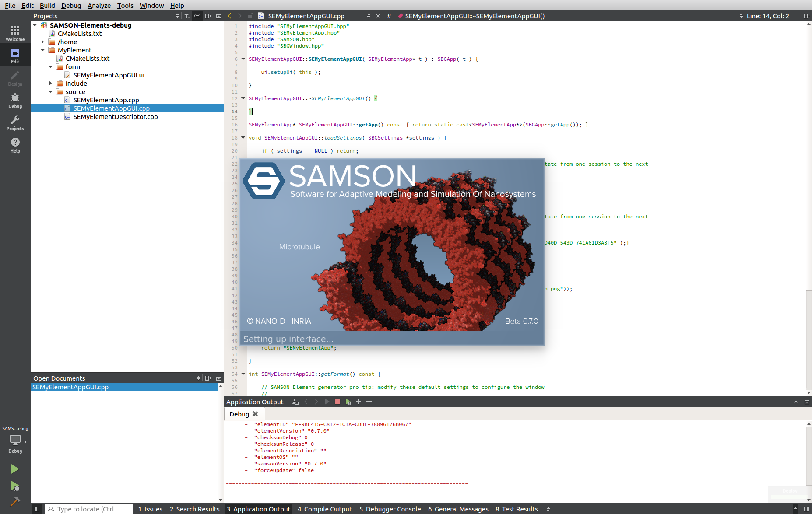
Task: Run the project with the green play button
Action: coord(14,469)
